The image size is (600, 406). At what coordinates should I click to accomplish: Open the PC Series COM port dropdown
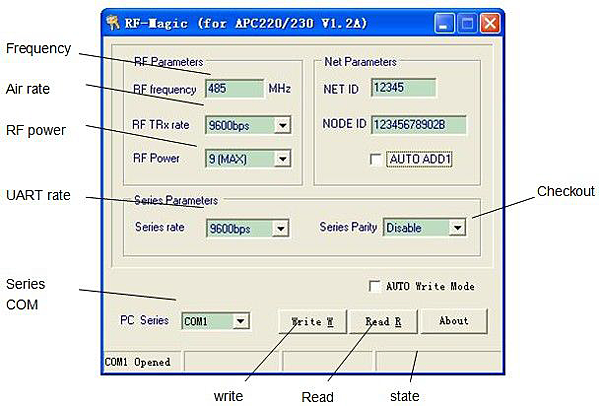(241, 321)
